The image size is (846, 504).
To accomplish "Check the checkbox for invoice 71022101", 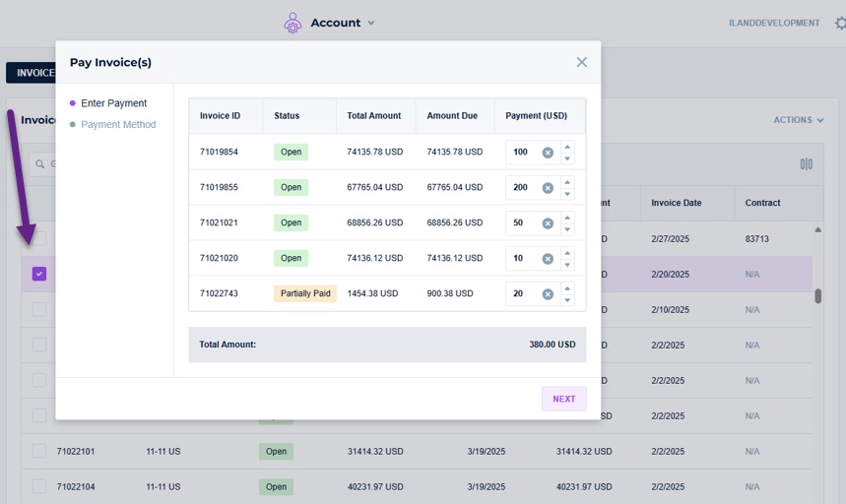I will [x=39, y=451].
